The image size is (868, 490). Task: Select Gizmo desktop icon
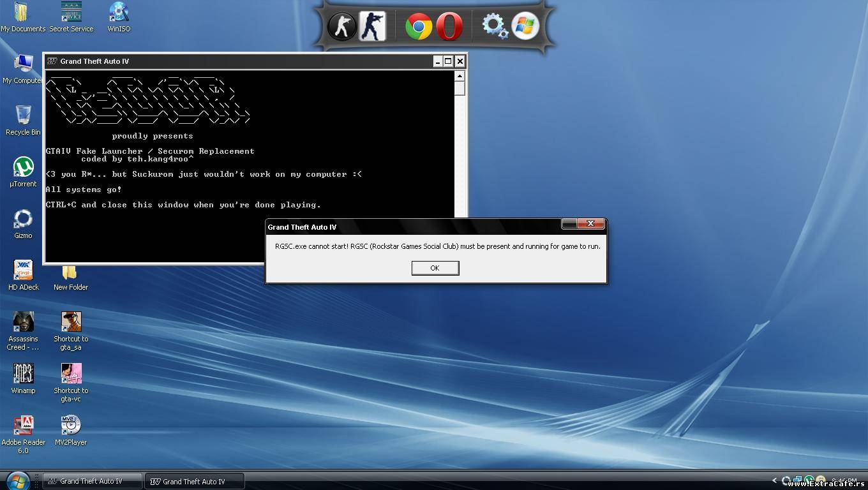click(x=23, y=224)
